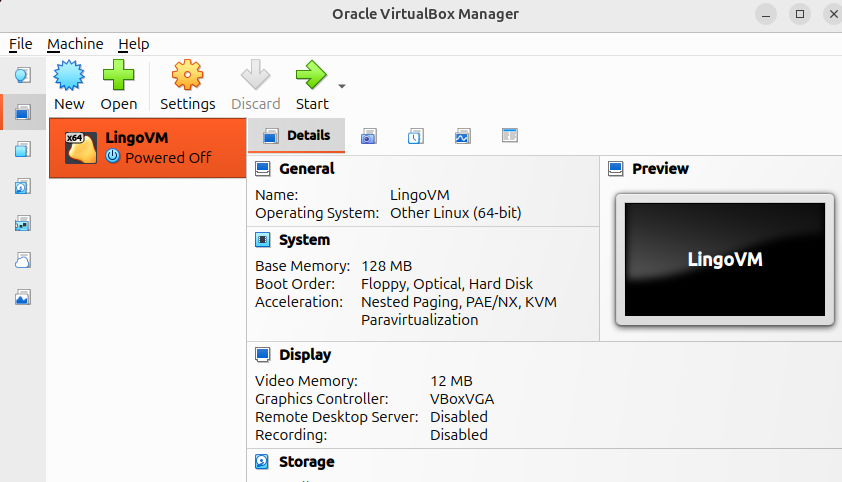Switch to the Logs tab icon
Screen dimensions: 842x482
[415, 136]
